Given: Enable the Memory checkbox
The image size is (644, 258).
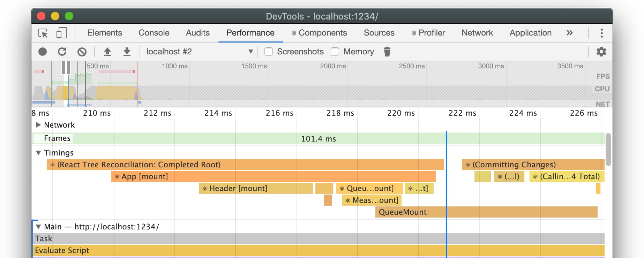Looking at the screenshot, I should pyautogui.click(x=335, y=52).
